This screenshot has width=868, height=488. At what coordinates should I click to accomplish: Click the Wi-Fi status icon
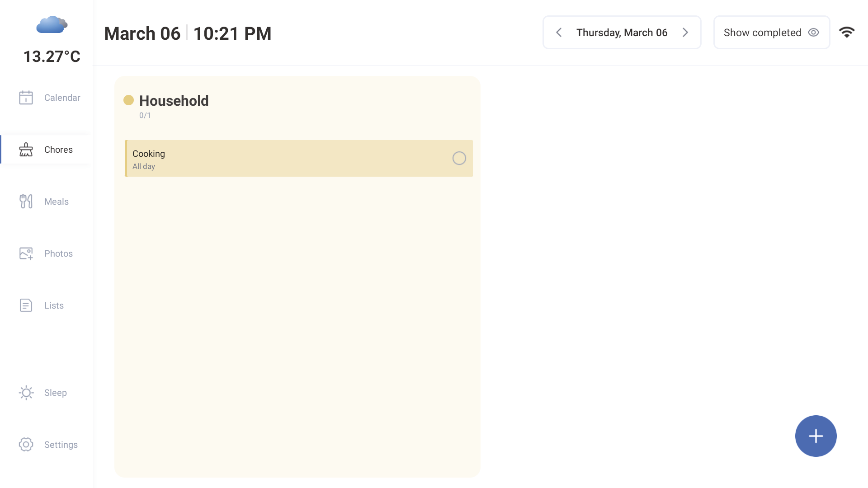tap(846, 33)
